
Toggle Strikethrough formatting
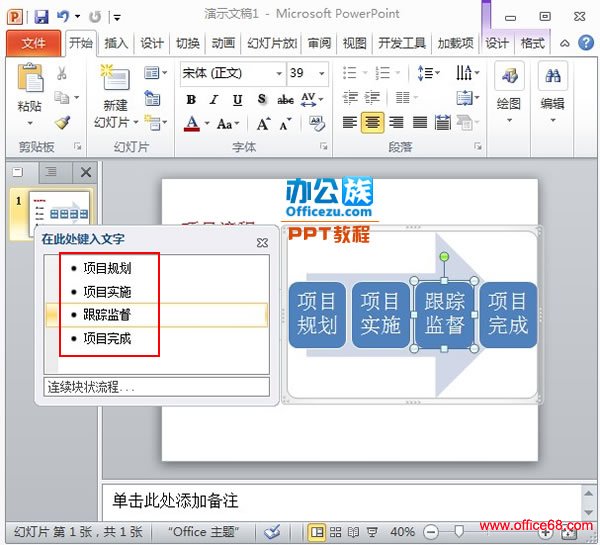(285, 100)
